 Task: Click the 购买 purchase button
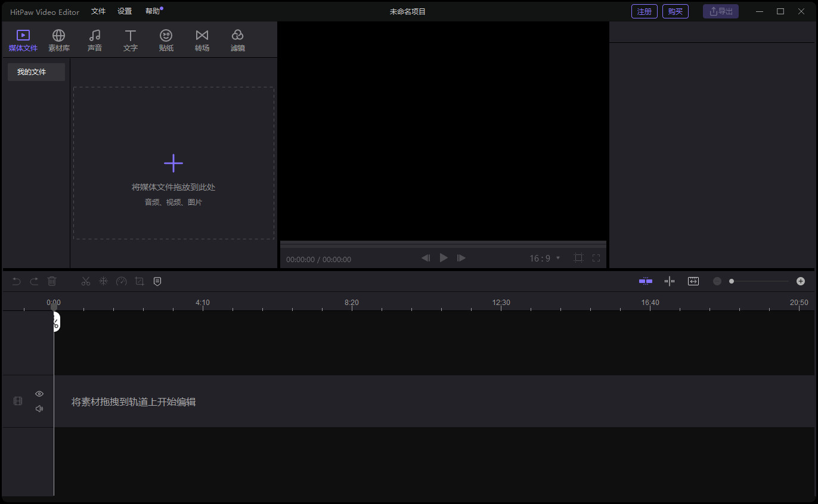pyautogui.click(x=676, y=11)
